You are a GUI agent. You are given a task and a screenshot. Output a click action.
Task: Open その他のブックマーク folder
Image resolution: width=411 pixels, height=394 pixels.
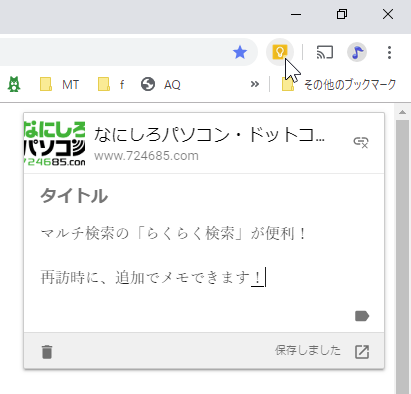pyautogui.click(x=339, y=85)
